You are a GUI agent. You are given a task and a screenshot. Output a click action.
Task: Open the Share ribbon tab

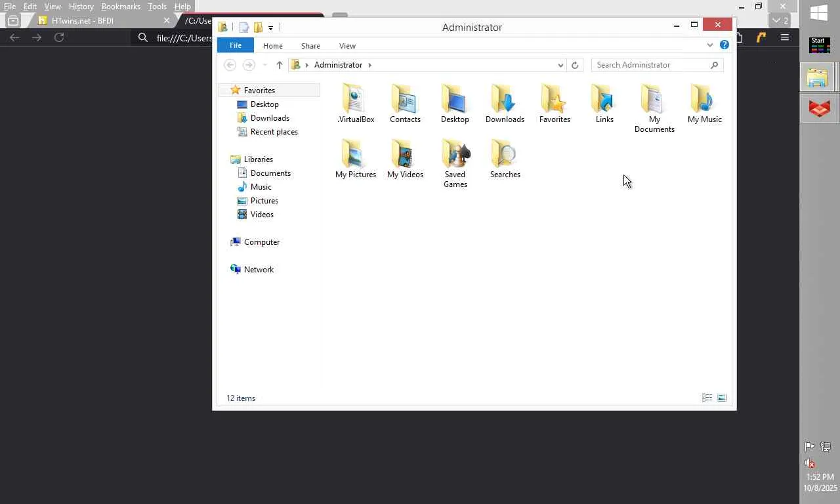310,46
